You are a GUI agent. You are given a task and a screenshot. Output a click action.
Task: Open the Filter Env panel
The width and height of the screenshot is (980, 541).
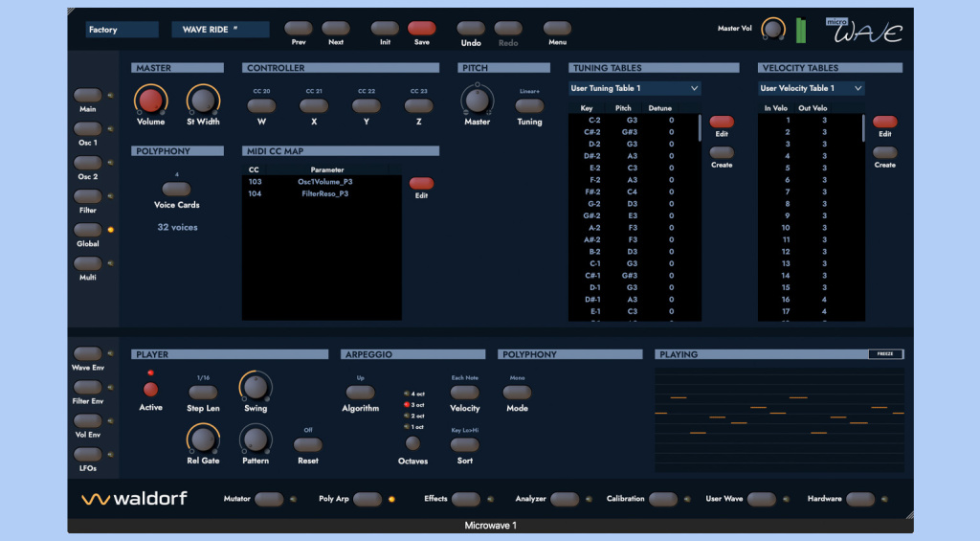(87, 387)
